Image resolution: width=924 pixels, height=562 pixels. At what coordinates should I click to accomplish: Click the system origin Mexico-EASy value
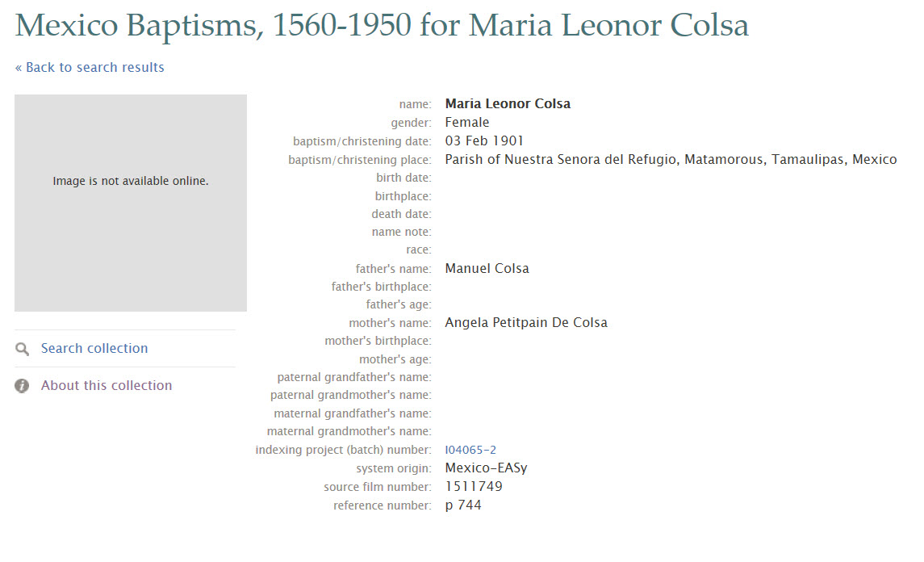pos(486,468)
